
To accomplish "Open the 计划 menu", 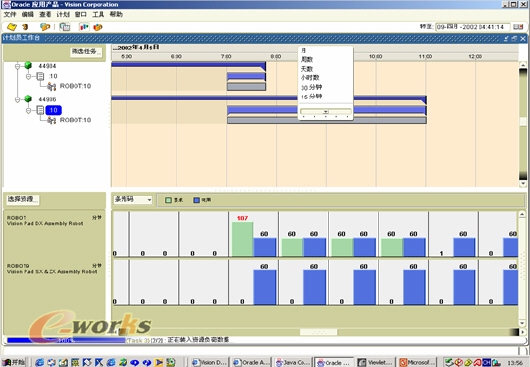I will (63, 14).
